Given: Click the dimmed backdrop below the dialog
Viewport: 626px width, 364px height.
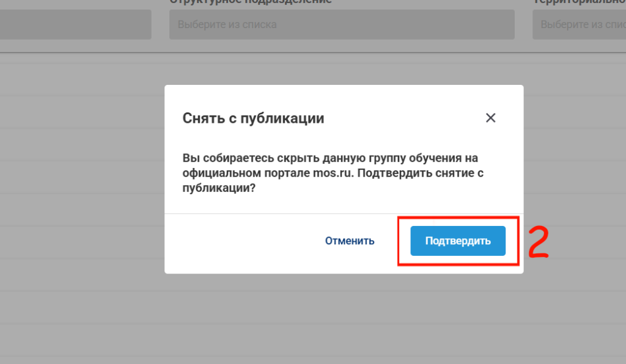Looking at the screenshot, I should pyautogui.click(x=344, y=319).
